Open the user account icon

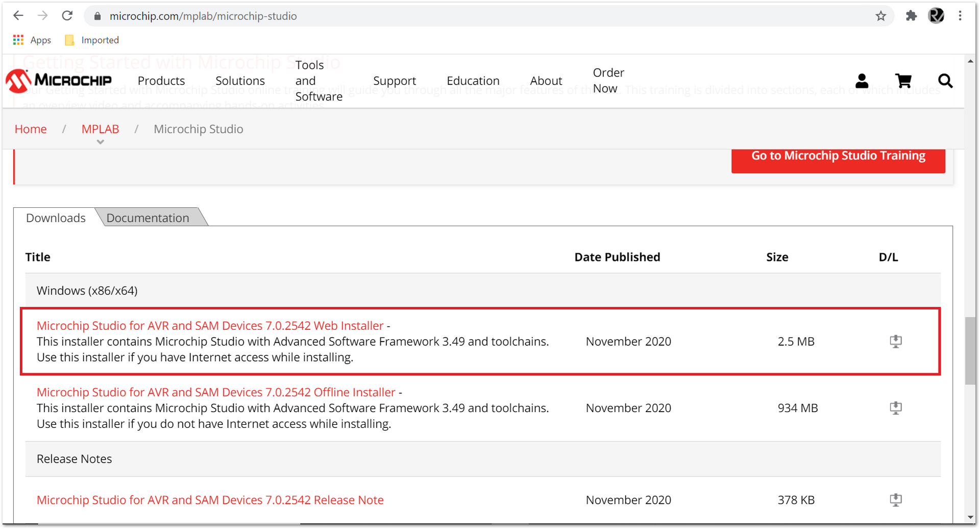coord(862,81)
